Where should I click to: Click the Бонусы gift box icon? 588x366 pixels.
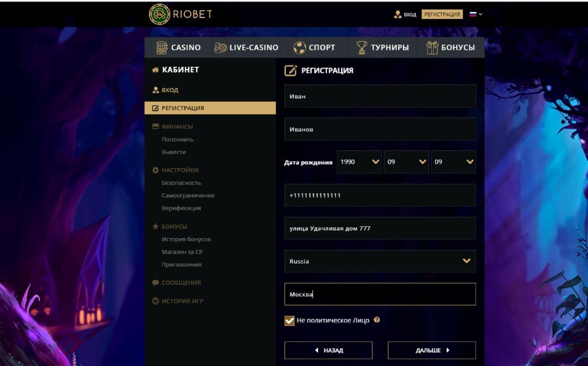pos(432,48)
